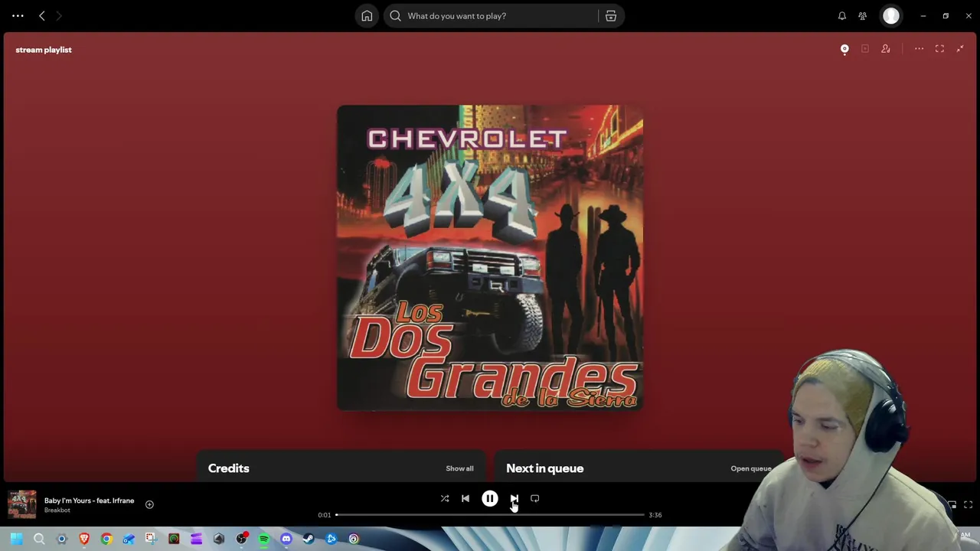Screen dimensions: 980x551
Task: Click the elapsed time 0:01
Action: [x=325, y=515]
